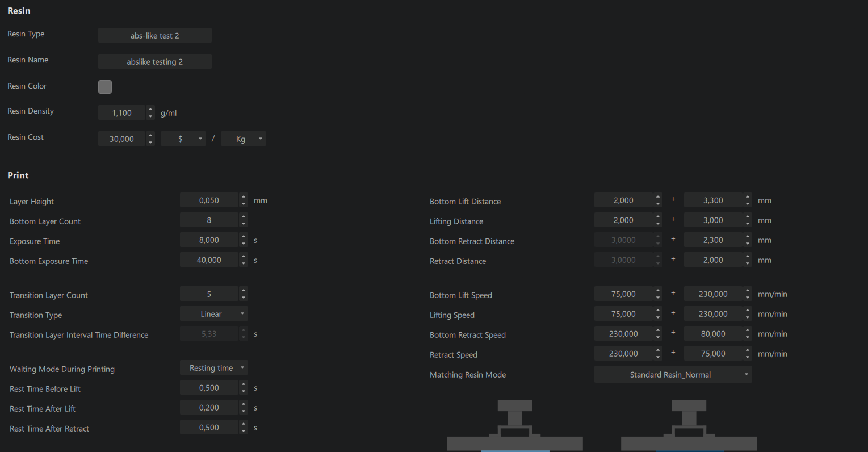Increase Bottom Layer Count with up arrow
Viewport: 868px width, 452px height.
click(x=244, y=216)
